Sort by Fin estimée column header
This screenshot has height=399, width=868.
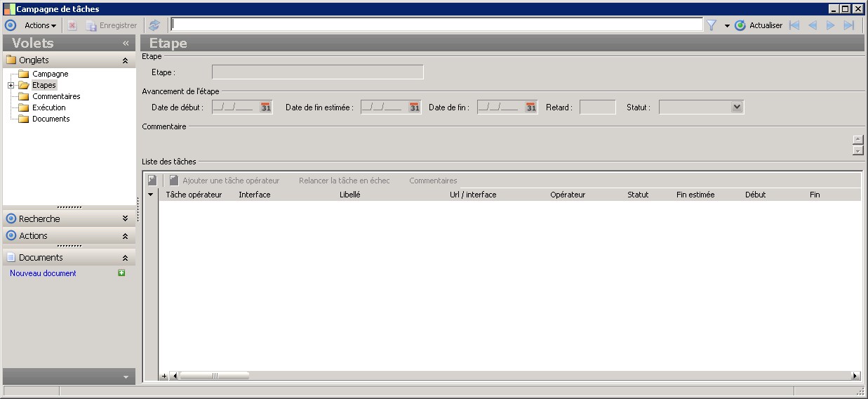click(695, 195)
